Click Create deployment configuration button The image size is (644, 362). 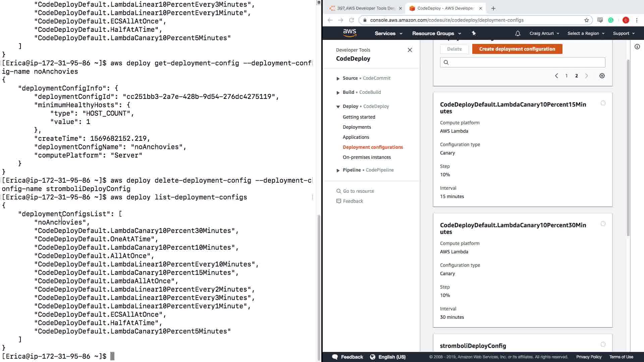point(517,49)
